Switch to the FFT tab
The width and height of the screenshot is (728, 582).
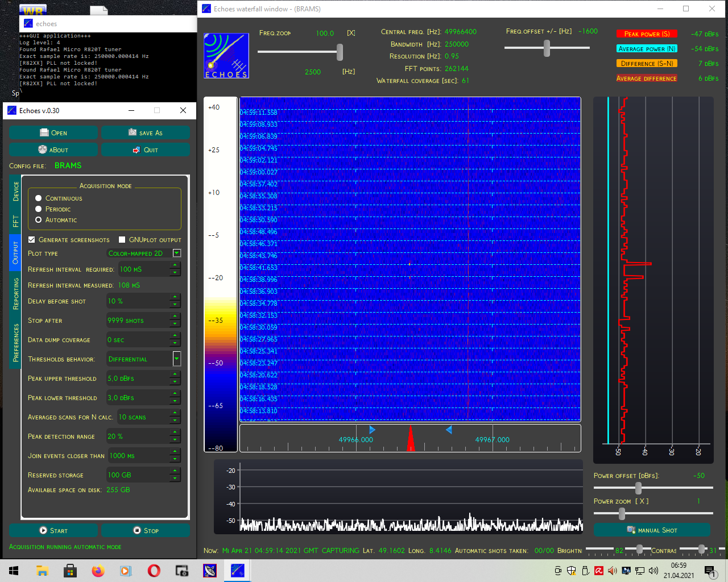click(x=15, y=221)
